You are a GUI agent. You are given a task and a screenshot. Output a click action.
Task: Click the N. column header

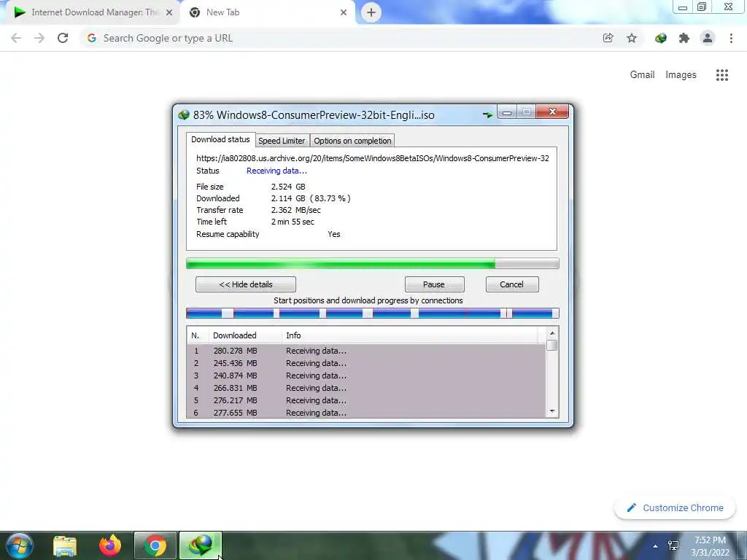197,335
